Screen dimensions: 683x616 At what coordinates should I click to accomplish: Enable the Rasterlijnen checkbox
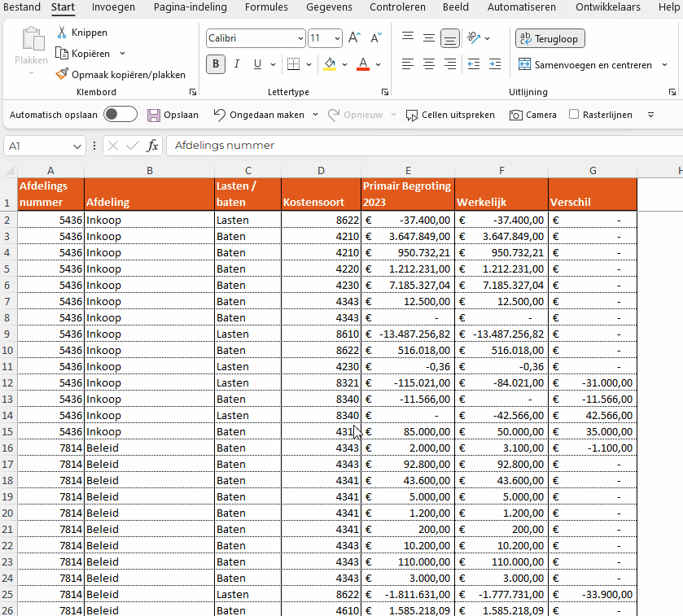pos(574,115)
